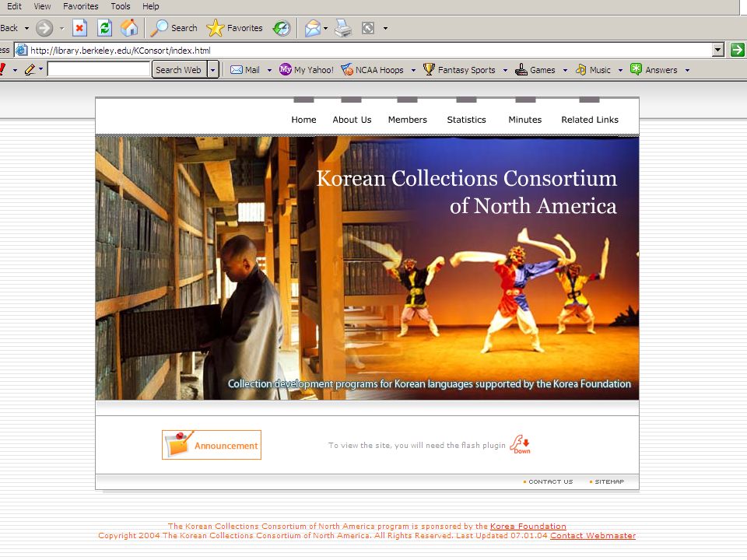Refresh the page with green arrows icon
Image resolution: width=747 pixels, height=560 pixels.
(x=104, y=28)
